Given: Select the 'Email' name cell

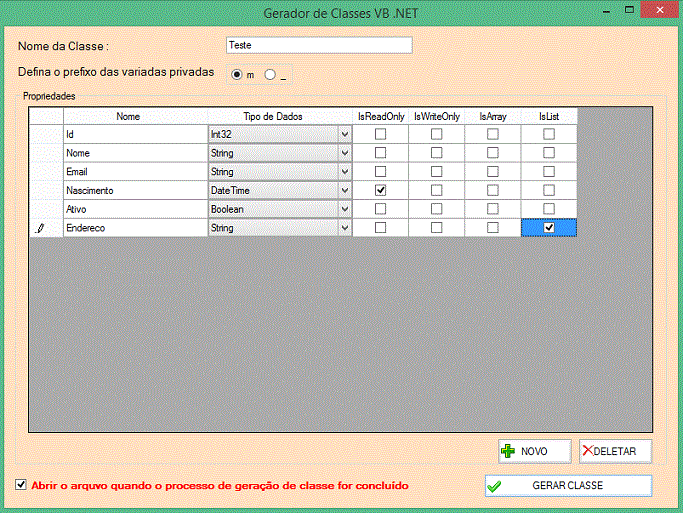Looking at the screenshot, I should (135, 172).
